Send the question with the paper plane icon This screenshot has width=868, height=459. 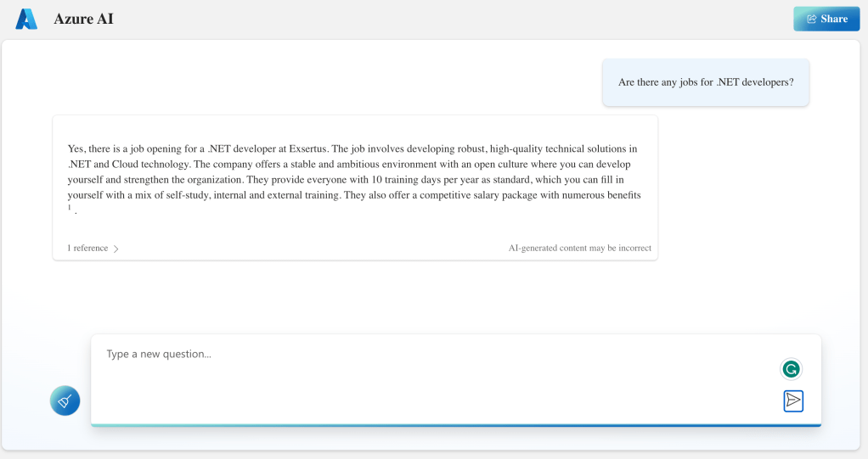(793, 400)
